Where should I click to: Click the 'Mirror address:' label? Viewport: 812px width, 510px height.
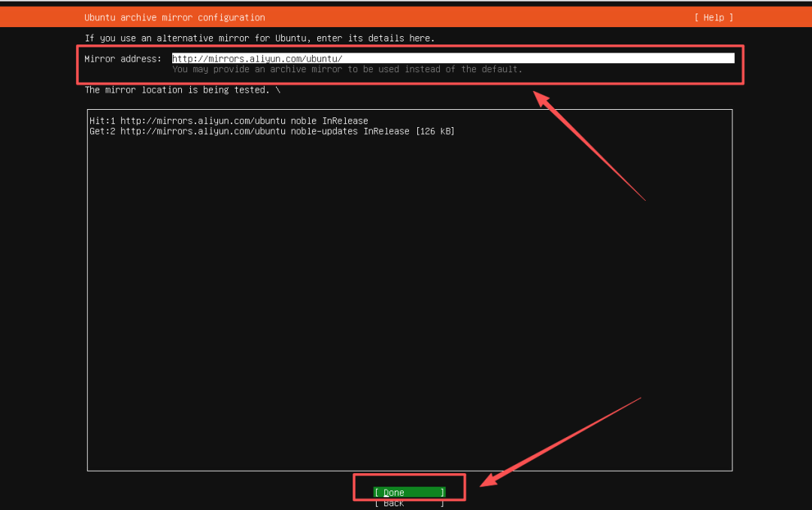point(123,58)
